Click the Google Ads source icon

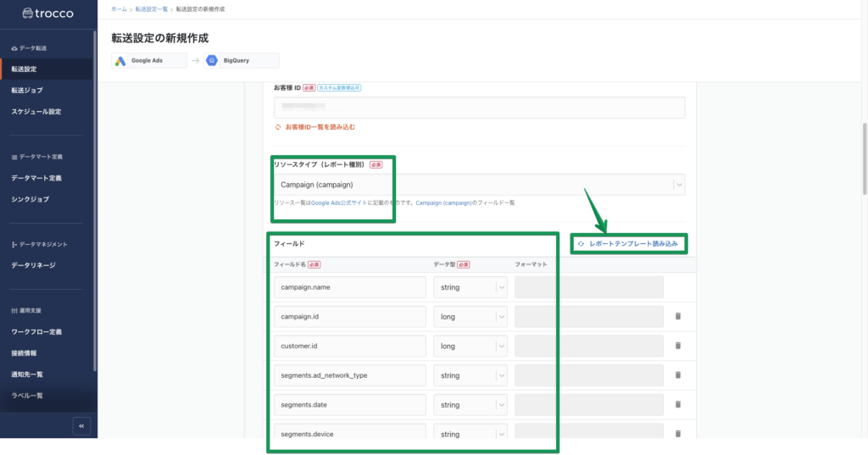pos(121,61)
